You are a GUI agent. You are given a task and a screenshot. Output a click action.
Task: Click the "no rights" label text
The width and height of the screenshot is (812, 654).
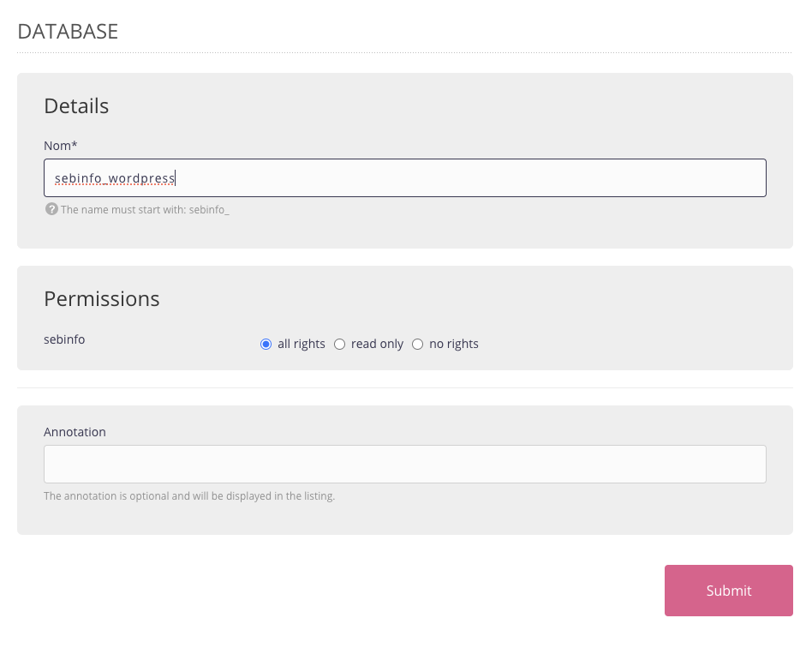(454, 344)
